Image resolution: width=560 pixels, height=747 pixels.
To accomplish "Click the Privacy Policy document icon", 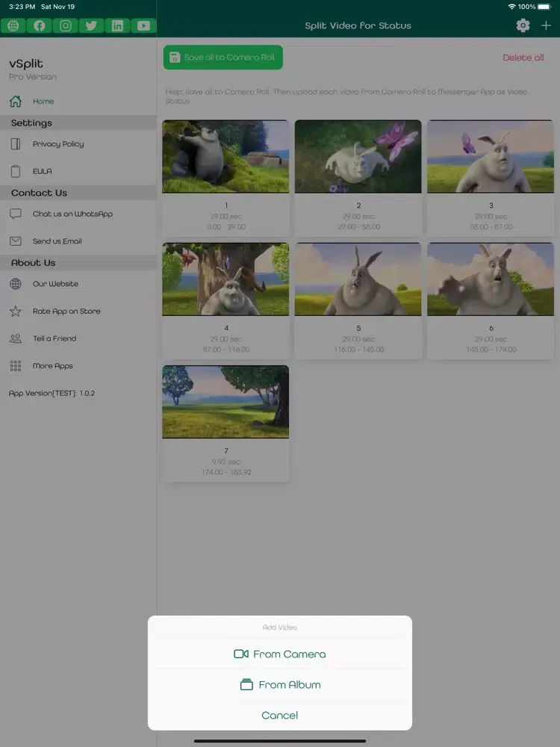I will pos(16,144).
